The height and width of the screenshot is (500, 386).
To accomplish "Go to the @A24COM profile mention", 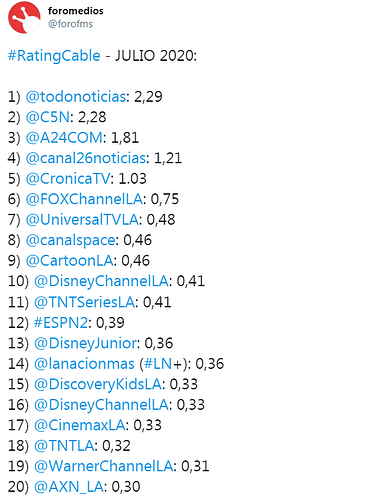I will coord(64,138).
